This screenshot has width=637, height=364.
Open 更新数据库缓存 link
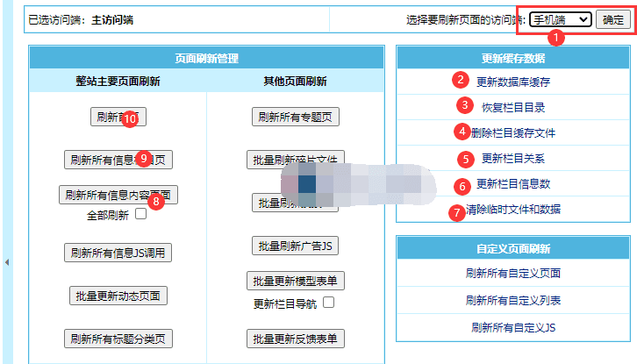tap(513, 82)
